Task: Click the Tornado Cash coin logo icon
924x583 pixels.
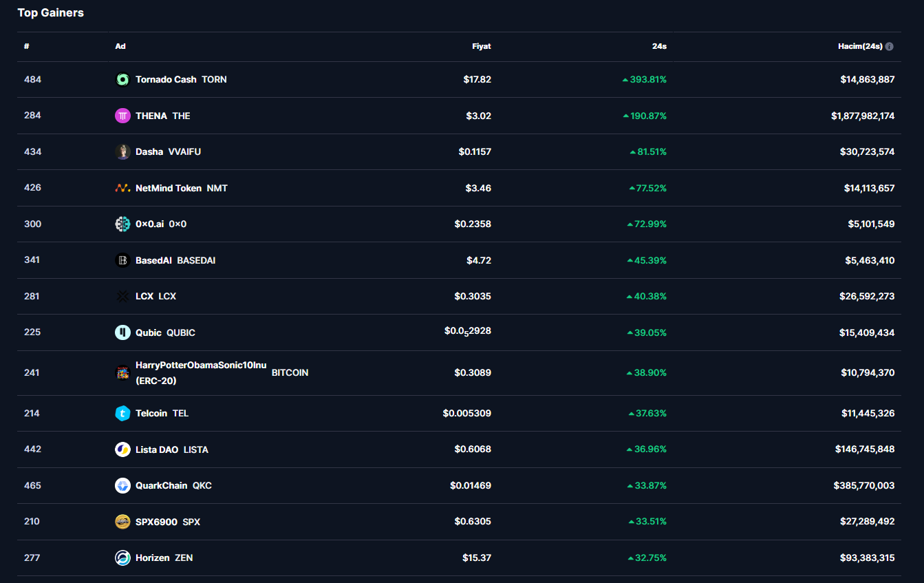Action: point(122,80)
